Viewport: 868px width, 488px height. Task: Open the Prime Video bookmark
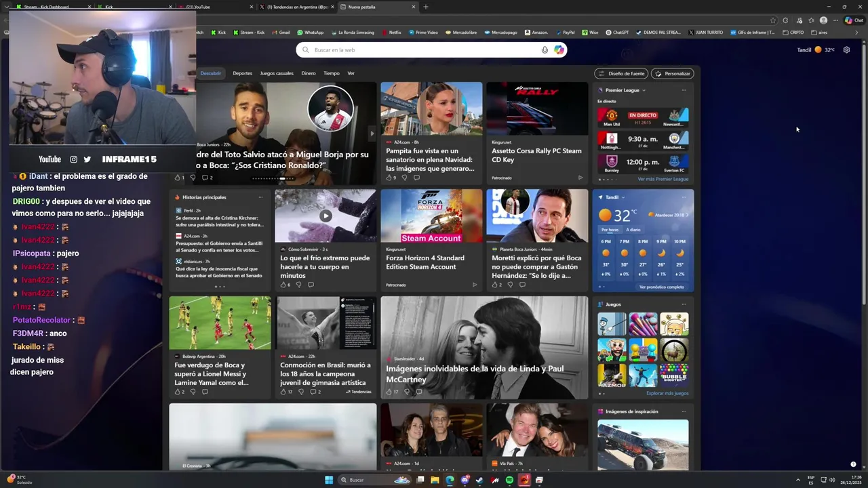tap(422, 33)
